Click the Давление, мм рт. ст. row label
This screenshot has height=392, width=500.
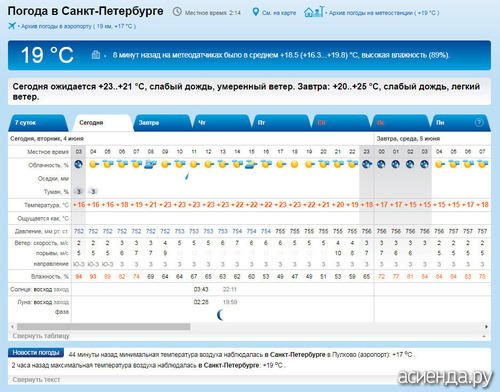(42, 231)
